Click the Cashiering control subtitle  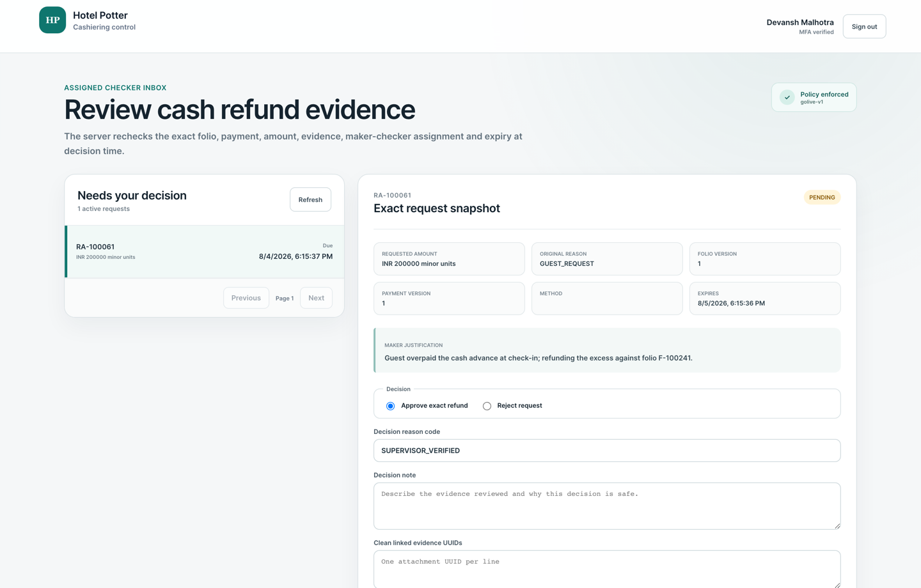click(x=104, y=27)
